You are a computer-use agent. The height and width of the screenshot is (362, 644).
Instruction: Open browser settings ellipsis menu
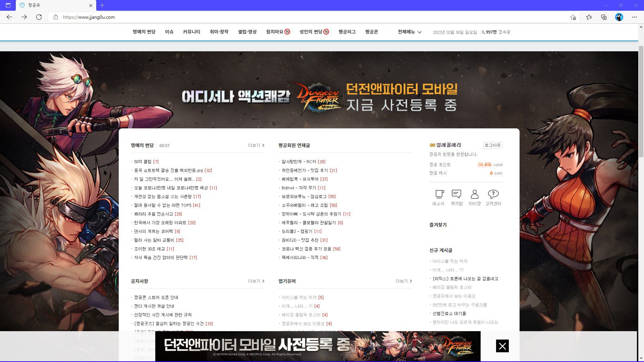635,17
